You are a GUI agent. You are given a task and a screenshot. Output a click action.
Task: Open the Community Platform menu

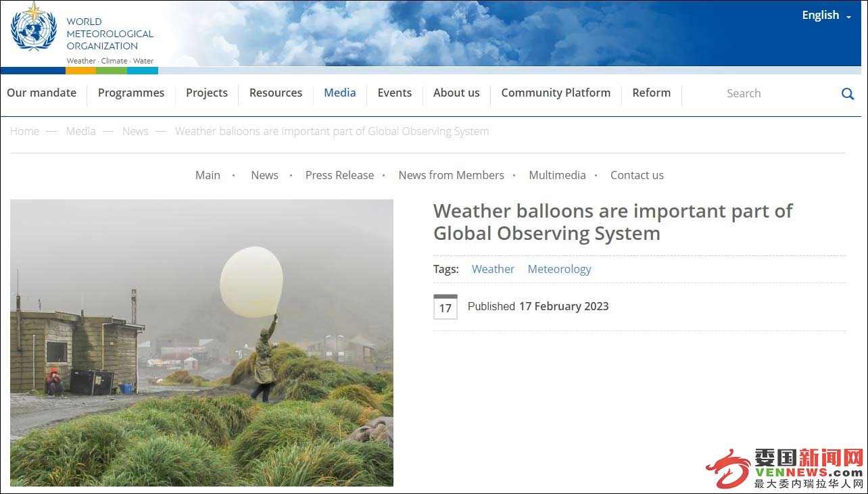point(556,93)
